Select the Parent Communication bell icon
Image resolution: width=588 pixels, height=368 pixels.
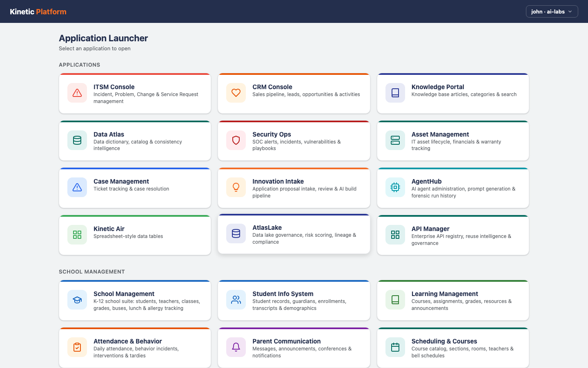236,347
